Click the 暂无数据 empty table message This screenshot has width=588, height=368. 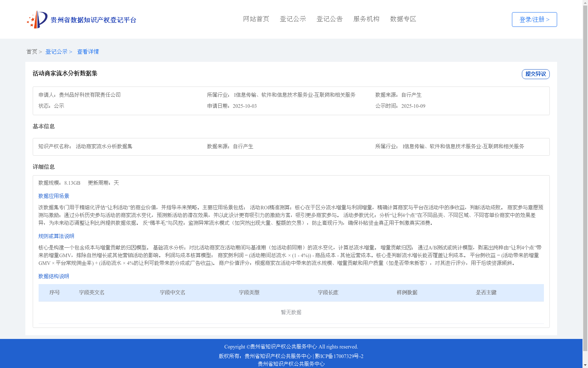coord(291,312)
